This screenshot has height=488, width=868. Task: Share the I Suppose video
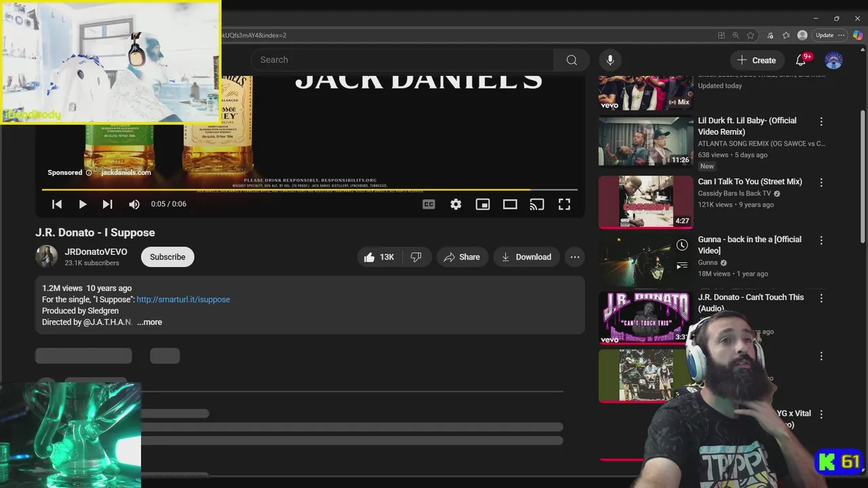[x=462, y=257]
